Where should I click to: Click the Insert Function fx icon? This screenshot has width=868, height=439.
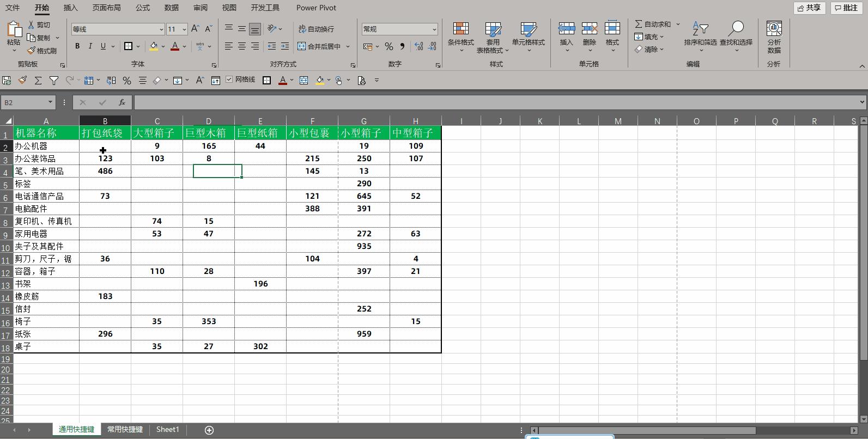[122, 102]
